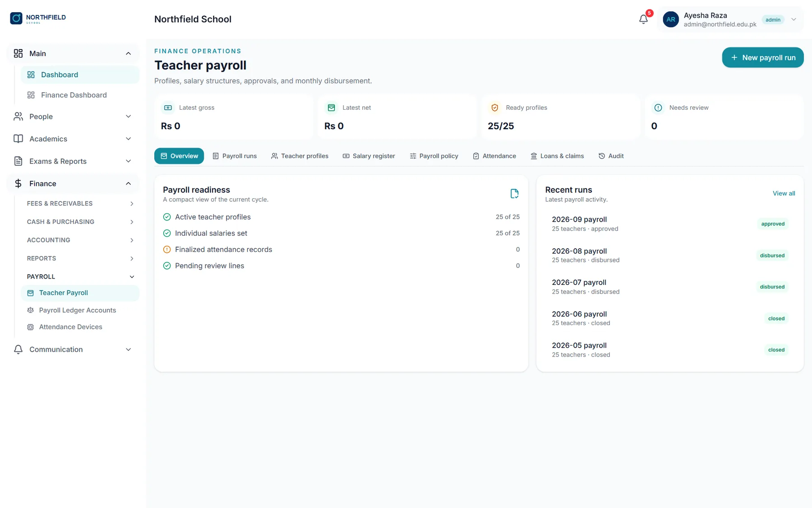Open Attendance Devices page
This screenshot has height=508, width=812.
80,327
